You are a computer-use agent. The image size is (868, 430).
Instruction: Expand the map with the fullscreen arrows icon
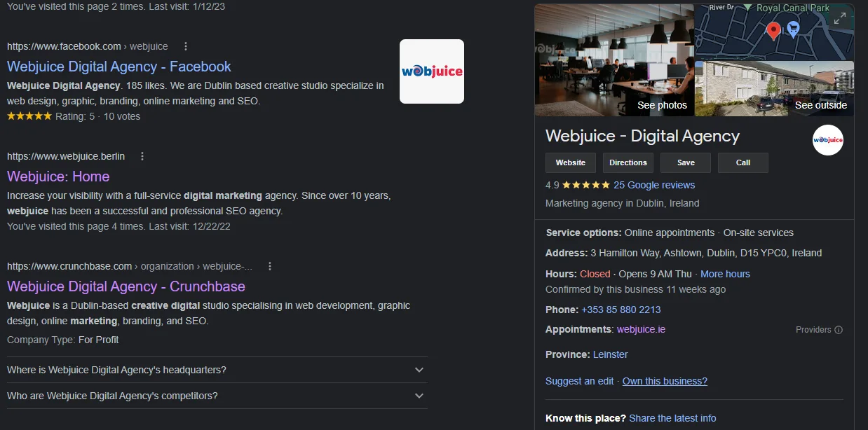(x=839, y=19)
